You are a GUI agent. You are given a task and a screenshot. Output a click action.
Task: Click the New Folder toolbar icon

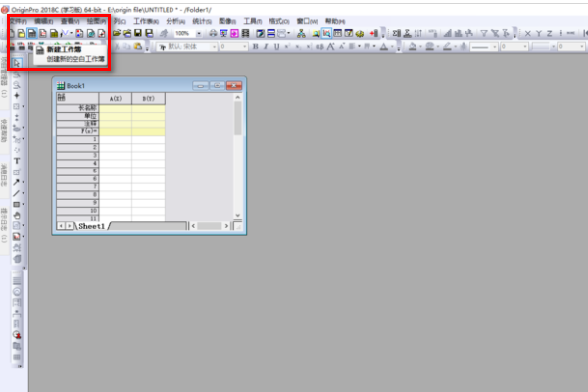click(22, 33)
